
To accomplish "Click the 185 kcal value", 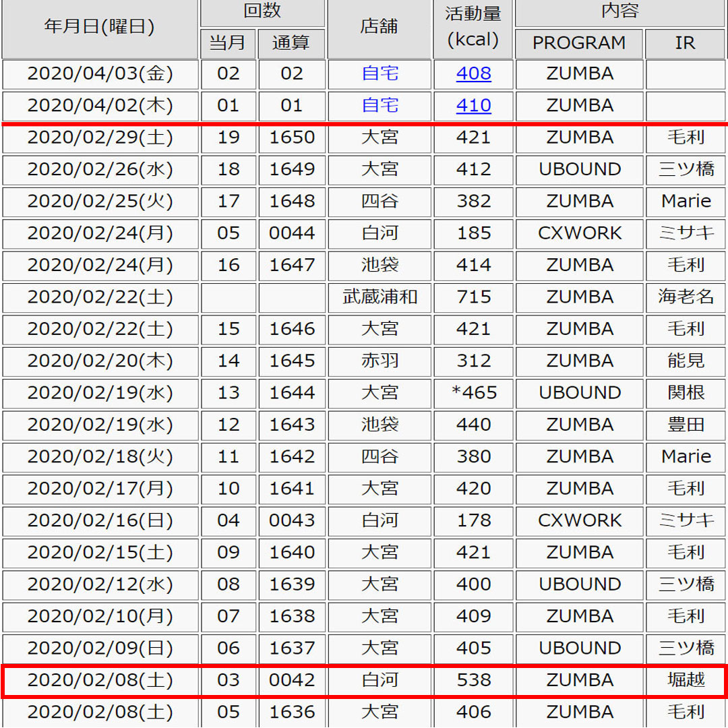I will (473, 233).
